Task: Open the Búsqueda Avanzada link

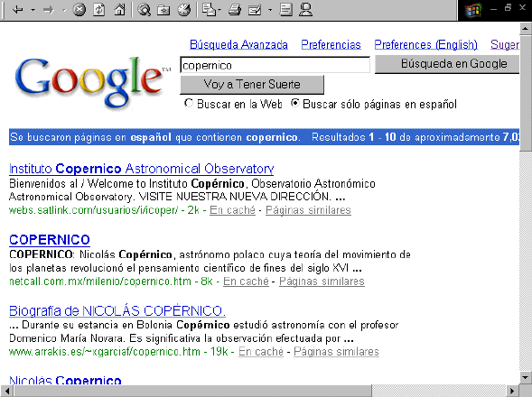Action: [x=238, y=44]
